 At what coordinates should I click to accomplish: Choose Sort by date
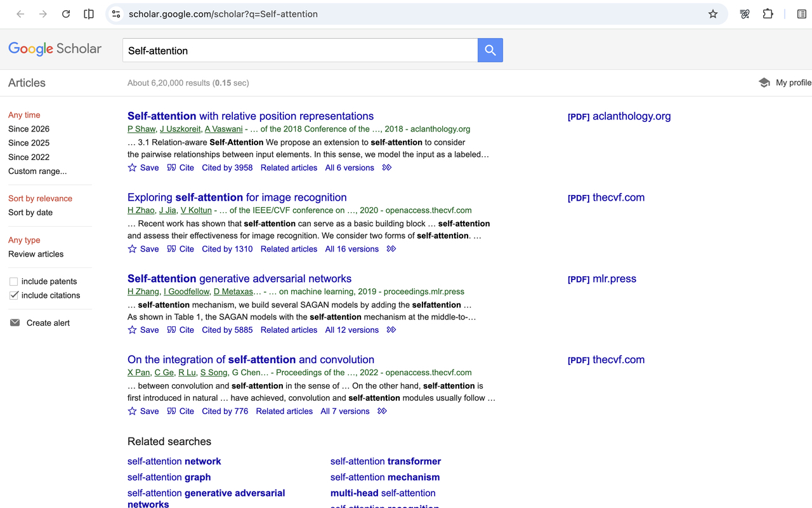click(x=30, y=212)
